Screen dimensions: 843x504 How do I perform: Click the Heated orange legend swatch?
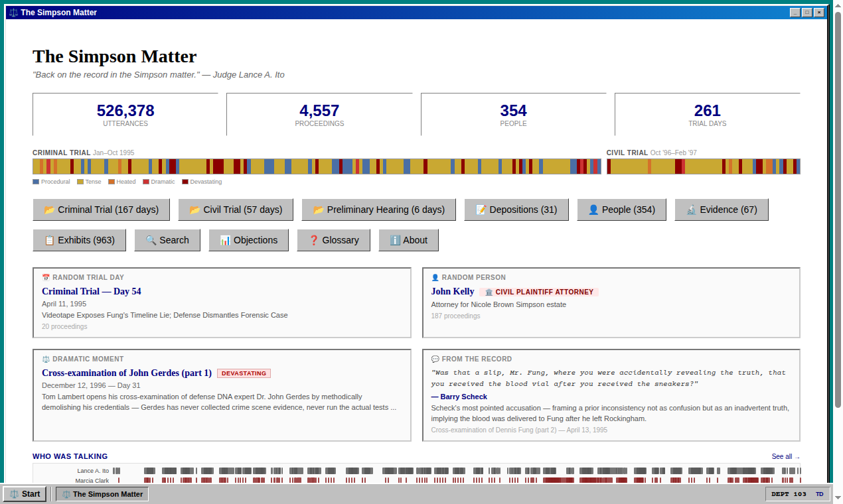112,182
